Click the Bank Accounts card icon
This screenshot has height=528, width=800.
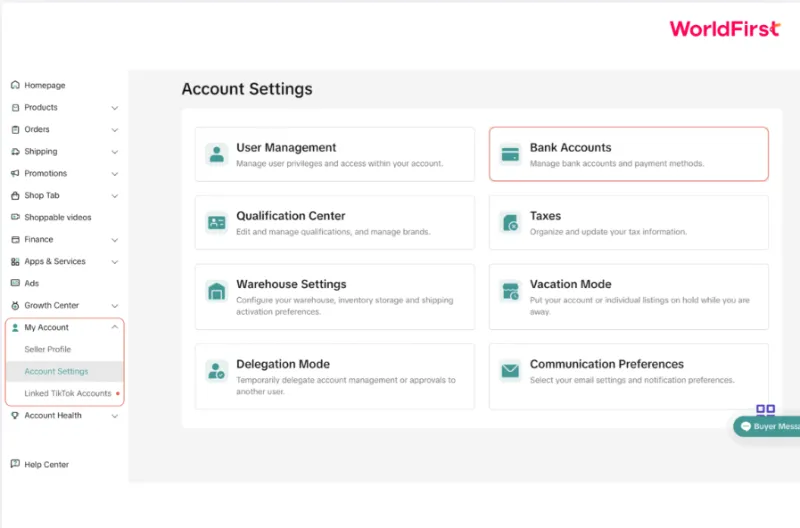point(510,154)
